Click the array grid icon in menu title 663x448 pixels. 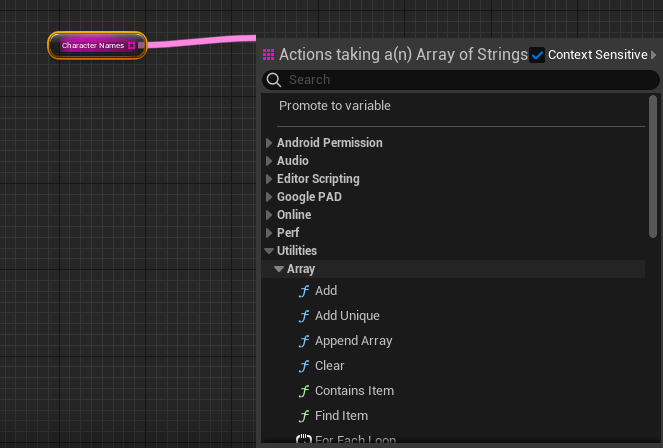click(268, 55)
